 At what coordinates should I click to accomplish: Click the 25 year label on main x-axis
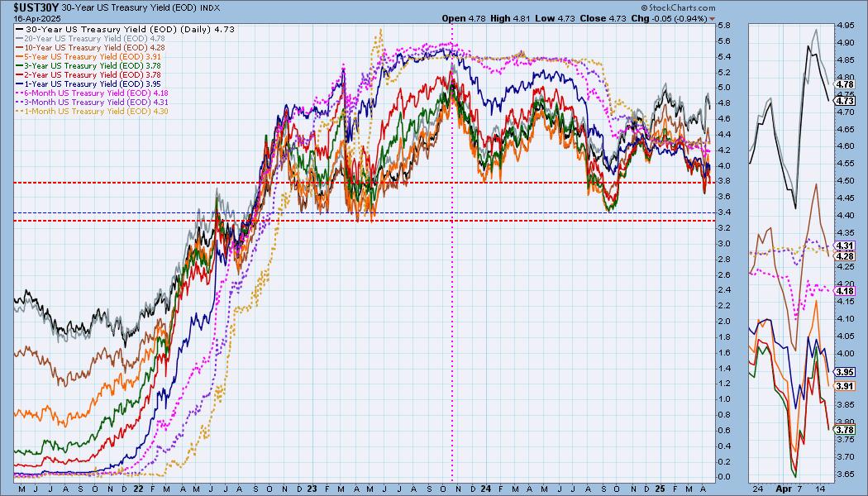pos(660,489)
